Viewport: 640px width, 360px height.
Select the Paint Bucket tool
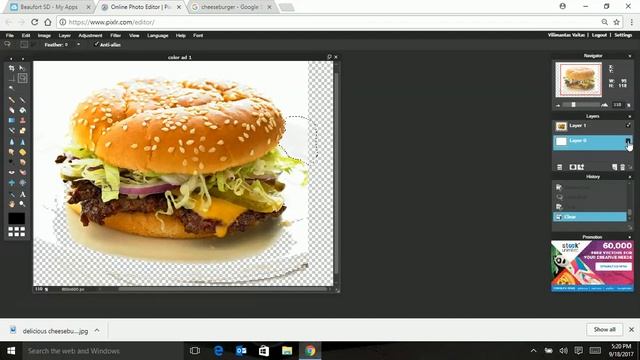22,110
